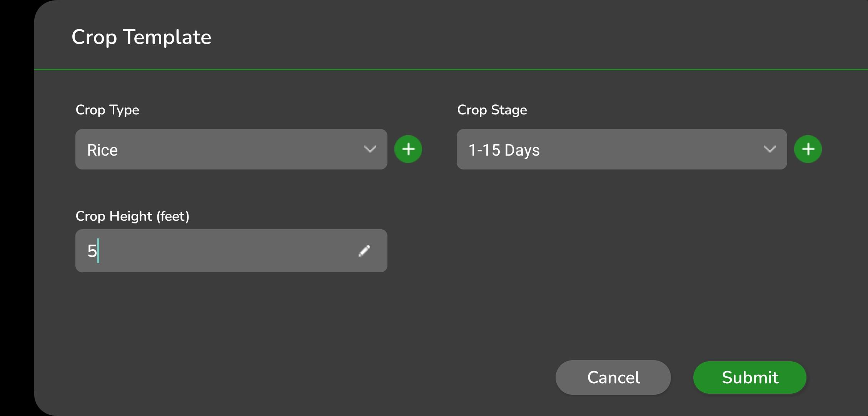Click empty space below Crop Stage dropdown
Image resolution: width=868 pixels, height=416 pixels.
[621, 250]
